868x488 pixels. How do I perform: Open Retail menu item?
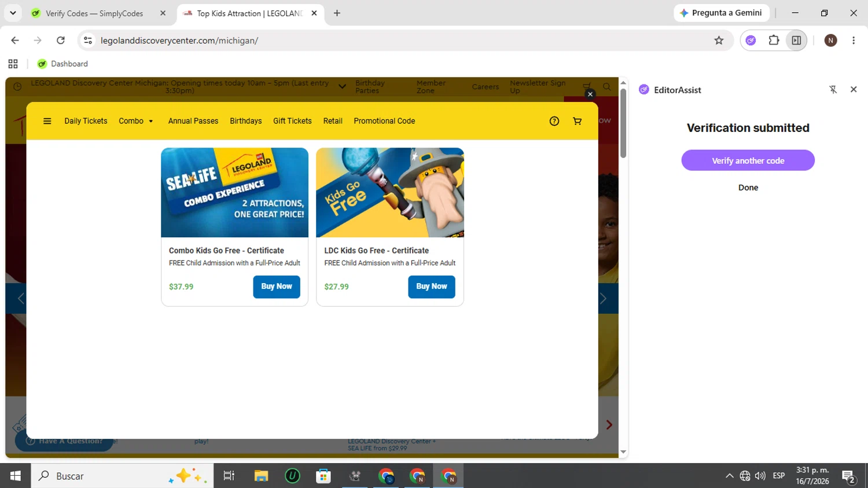point(333,121)
